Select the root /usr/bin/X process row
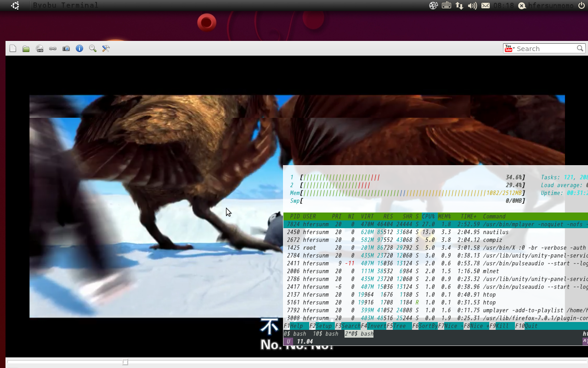Image resolution: width=588 pixels, height=368 pixels. [435, 247]
